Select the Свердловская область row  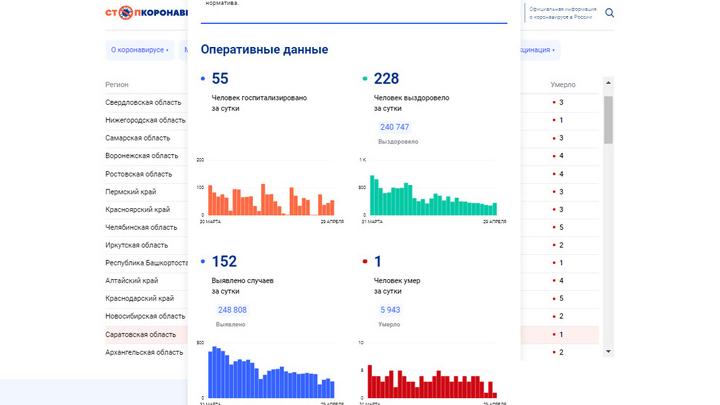point(142,102)
